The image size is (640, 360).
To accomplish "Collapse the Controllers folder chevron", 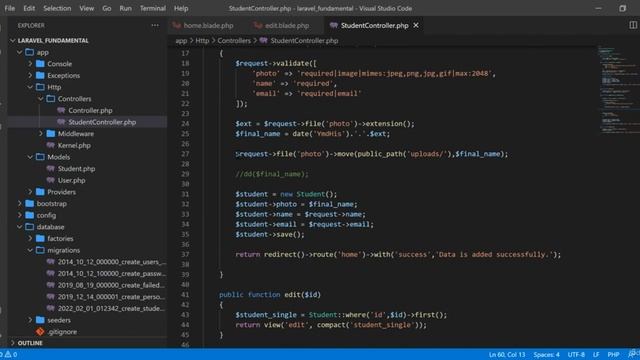I will [x=40, y=99].
